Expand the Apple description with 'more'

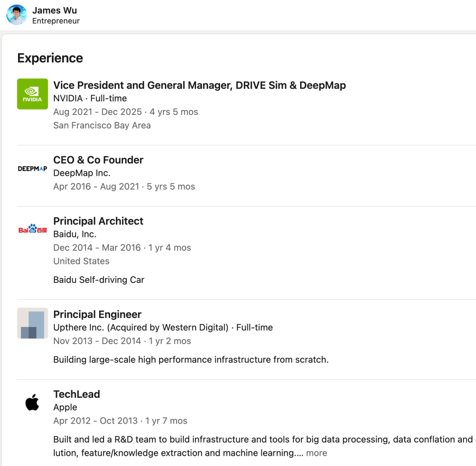click(x=316, y=453)
